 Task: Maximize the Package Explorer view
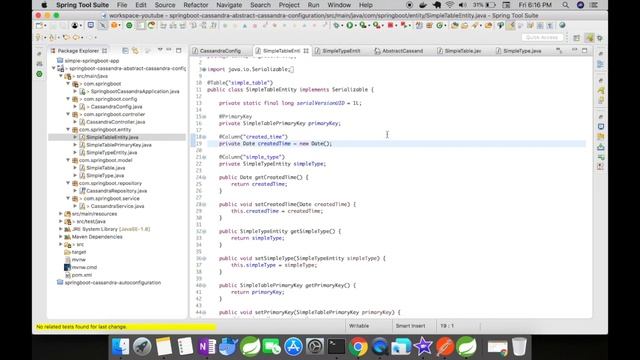[x=178, y=50]
